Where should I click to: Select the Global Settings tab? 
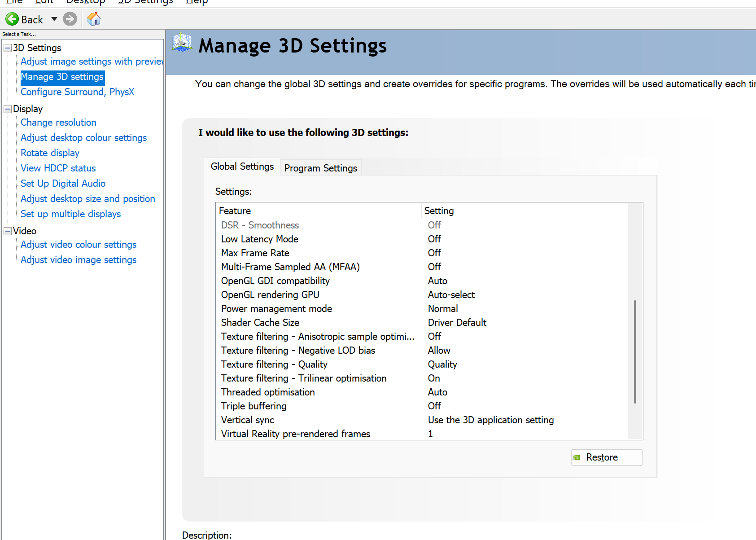click(242, 167)
